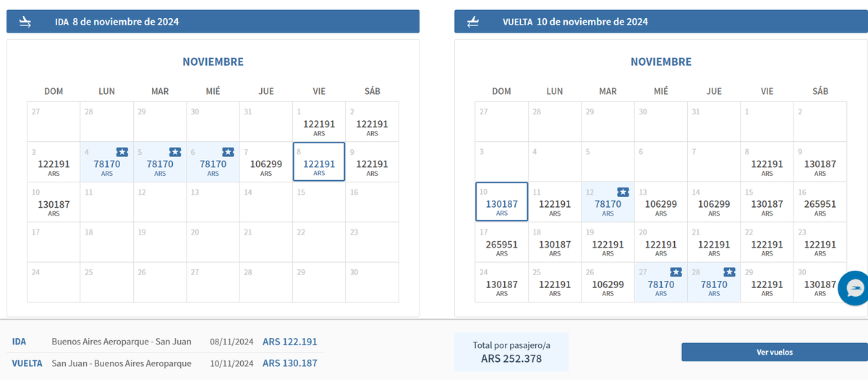
Task: Select the highlighted return date November 10
Action: click(501, 204)
